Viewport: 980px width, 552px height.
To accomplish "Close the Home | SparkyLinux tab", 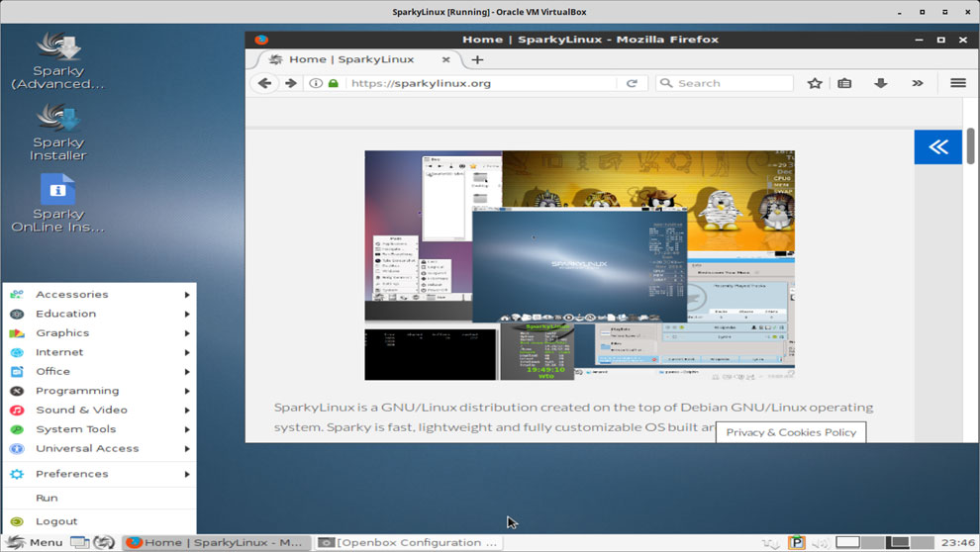I will point(445,60).
